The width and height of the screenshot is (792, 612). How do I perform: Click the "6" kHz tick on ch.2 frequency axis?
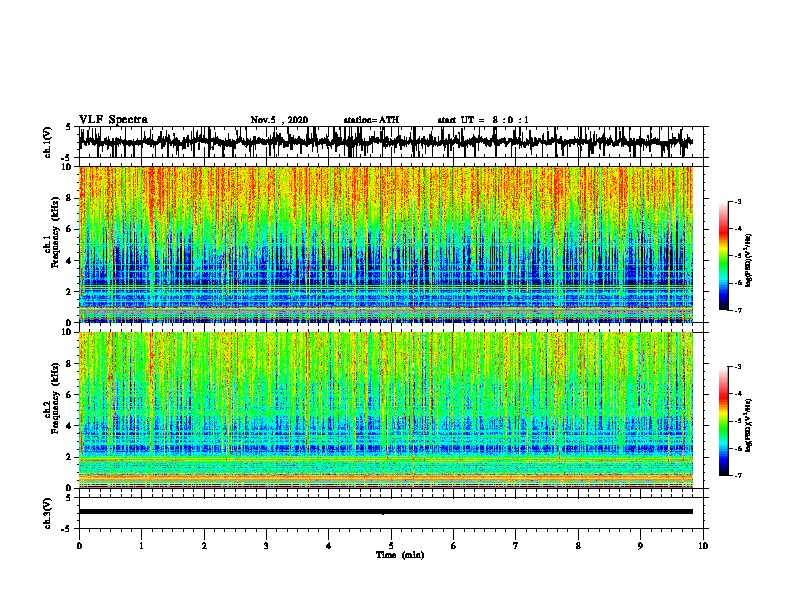[69, 394]
